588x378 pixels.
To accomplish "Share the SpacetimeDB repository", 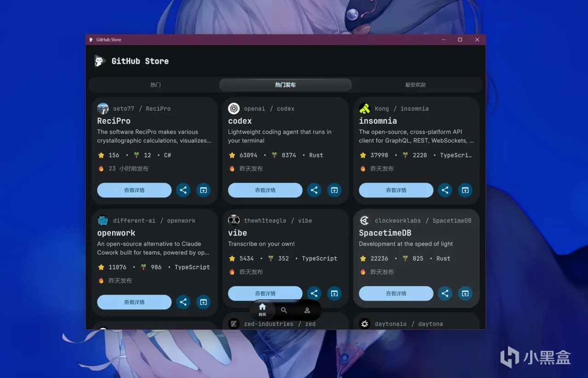I will 445,293.
